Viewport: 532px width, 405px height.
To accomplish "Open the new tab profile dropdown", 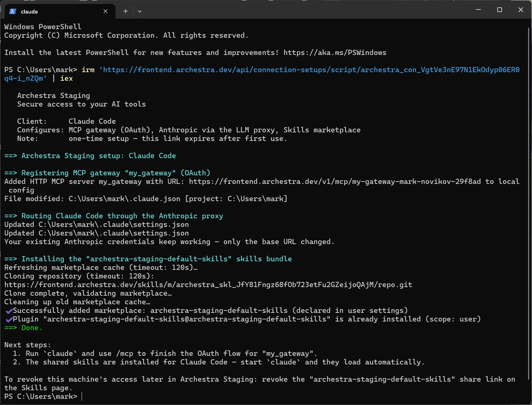I will 140,11.
